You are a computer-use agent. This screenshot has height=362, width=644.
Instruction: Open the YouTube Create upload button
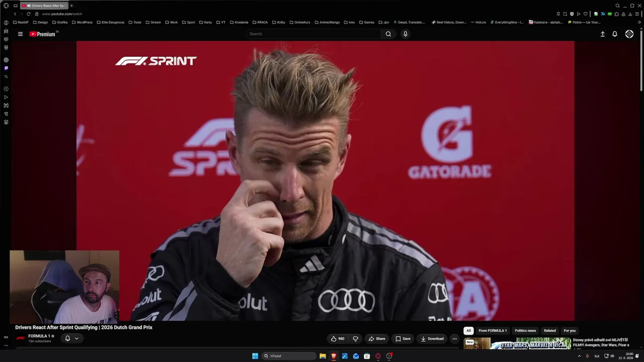[603, 34]
